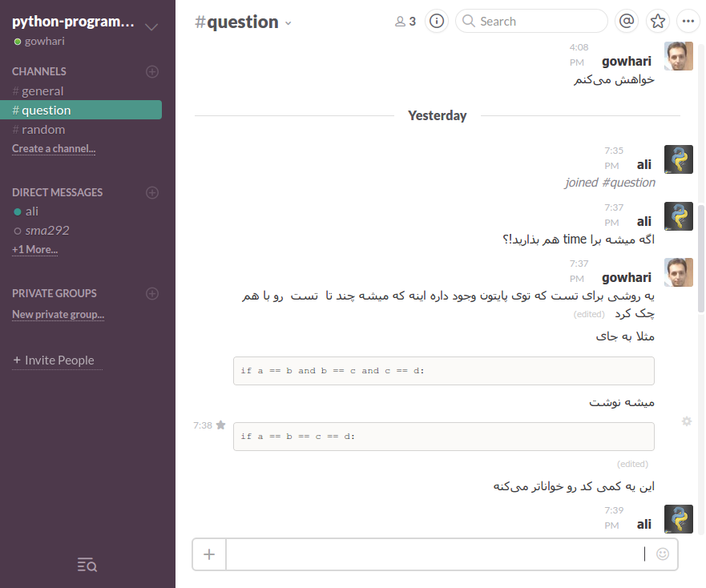Star the #question channel

coord(657,21)
